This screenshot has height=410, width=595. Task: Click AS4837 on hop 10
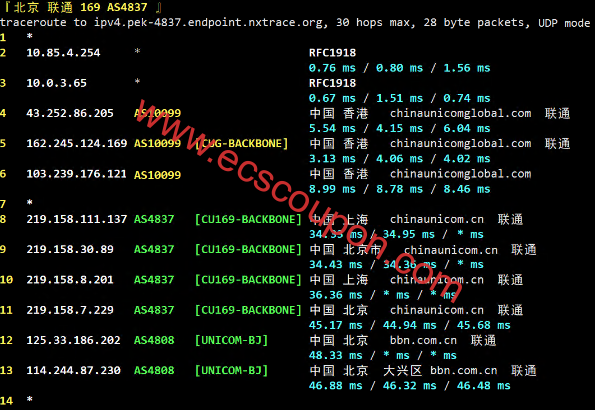(x=154, y=280)
